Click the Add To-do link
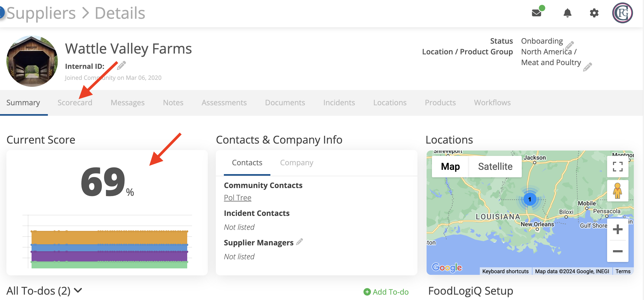The width and height of the screenshot is (644, 300). 390,292
